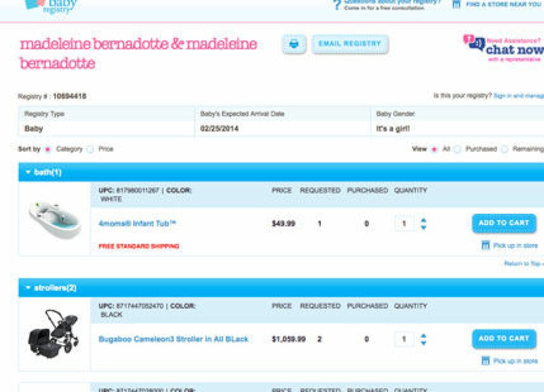
Task: Click the Return to Top link
Action: tap(523, 264)
